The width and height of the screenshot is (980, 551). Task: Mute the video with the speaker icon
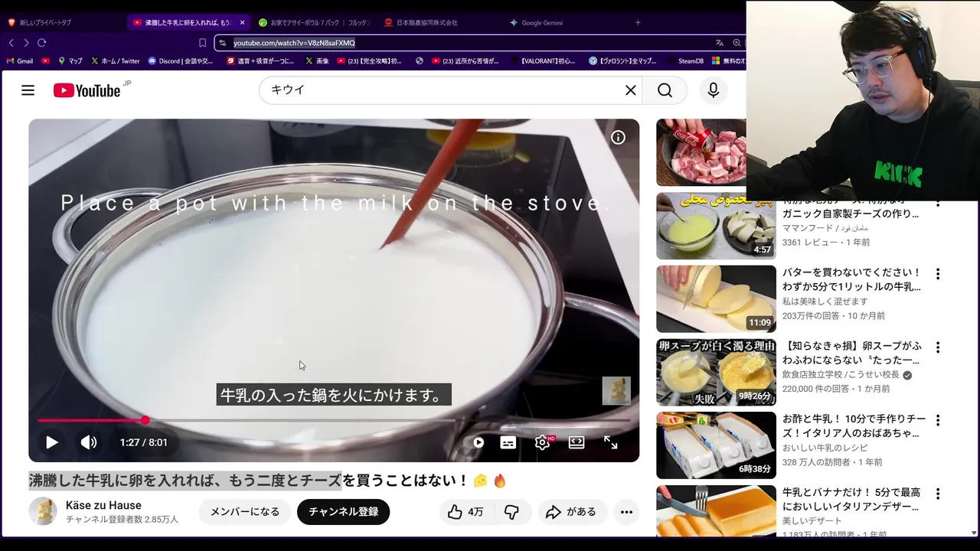click(x=89, y=442)
